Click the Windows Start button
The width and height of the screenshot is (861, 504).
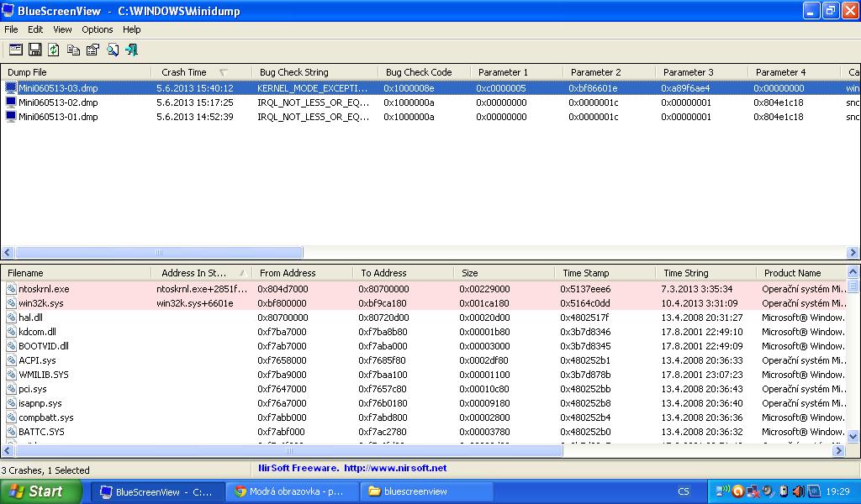tap(40, 491)
